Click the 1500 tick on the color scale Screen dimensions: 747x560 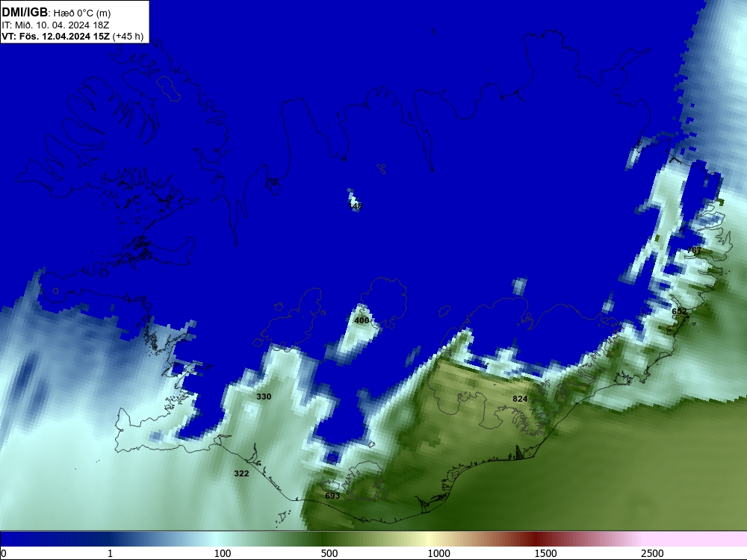pyautogui.click(x=545, y=553)
